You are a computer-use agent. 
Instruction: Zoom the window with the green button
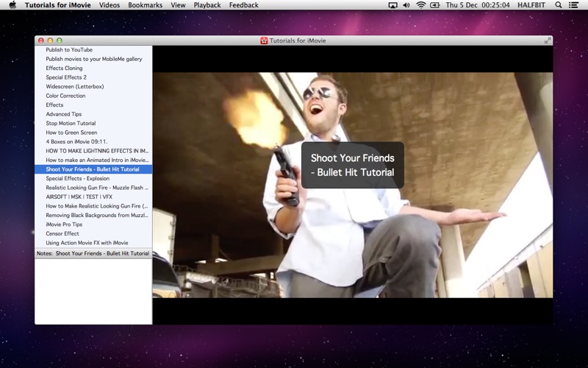[x=60, y=40]
